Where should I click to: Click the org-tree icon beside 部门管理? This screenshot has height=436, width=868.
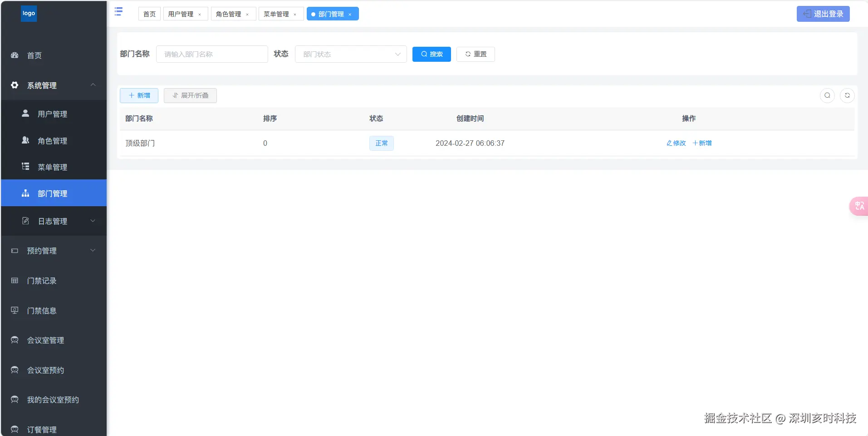tap(25, 193)
